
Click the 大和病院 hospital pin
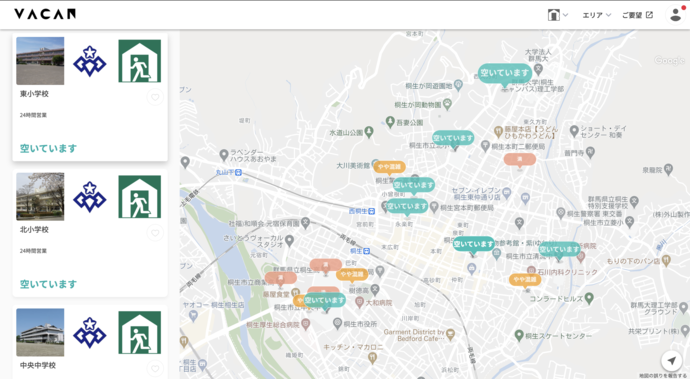click(360, 302)
